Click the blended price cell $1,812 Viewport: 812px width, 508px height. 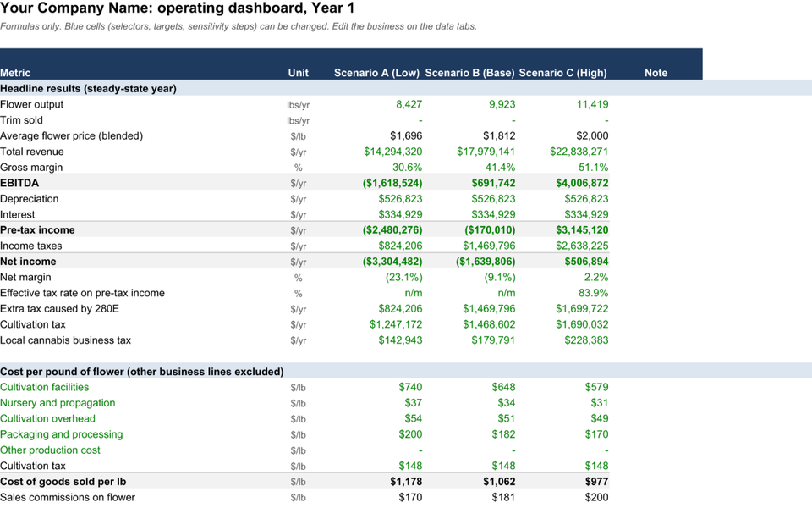pyautogui.click(x=499, y=135)
